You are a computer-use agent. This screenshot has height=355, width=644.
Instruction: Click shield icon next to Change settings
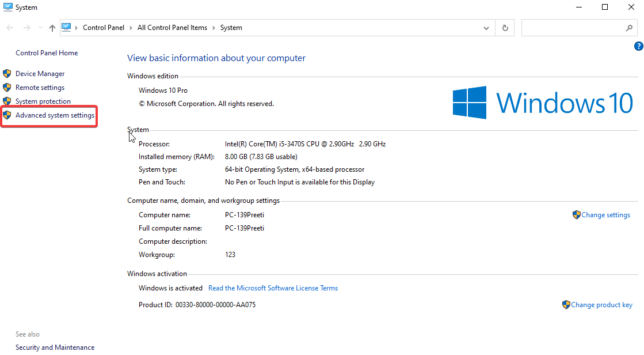click(x=577, y=215)
